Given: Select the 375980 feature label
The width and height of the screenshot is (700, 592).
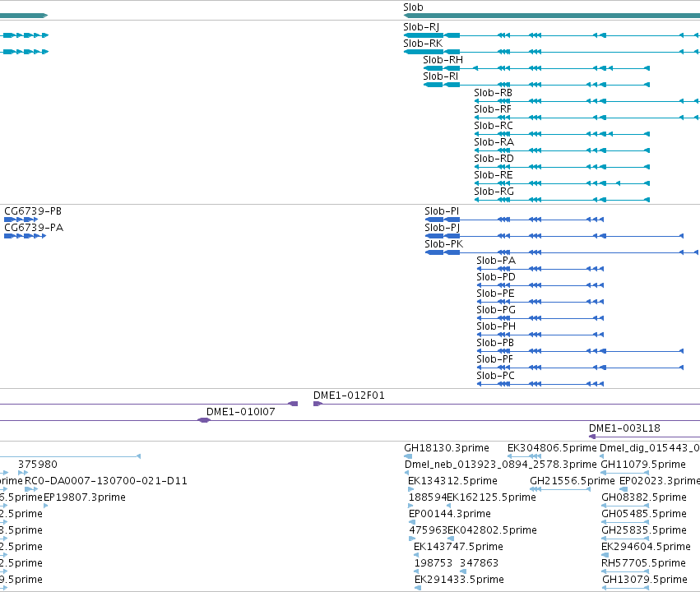Looking at the screenshot, I should pos(38,465).
